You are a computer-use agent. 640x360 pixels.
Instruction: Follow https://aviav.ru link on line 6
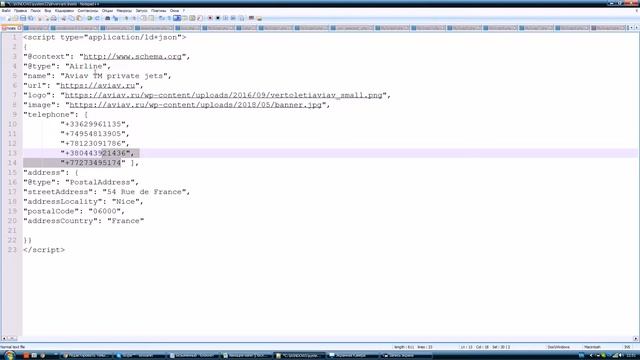click(98, 85)
